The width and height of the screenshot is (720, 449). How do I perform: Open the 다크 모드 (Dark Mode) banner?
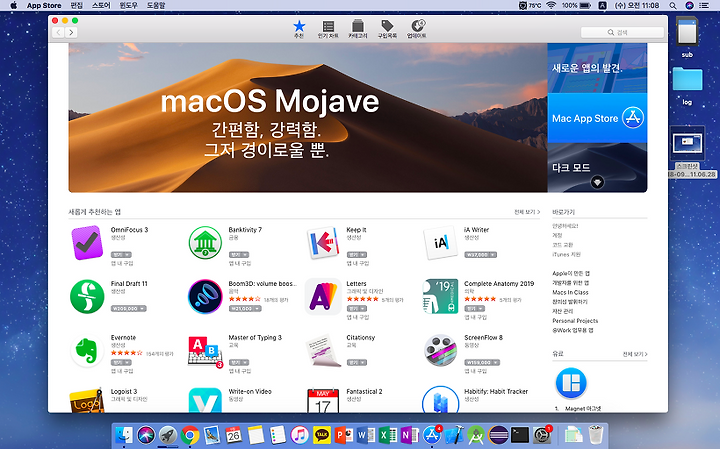coord(597,168)
